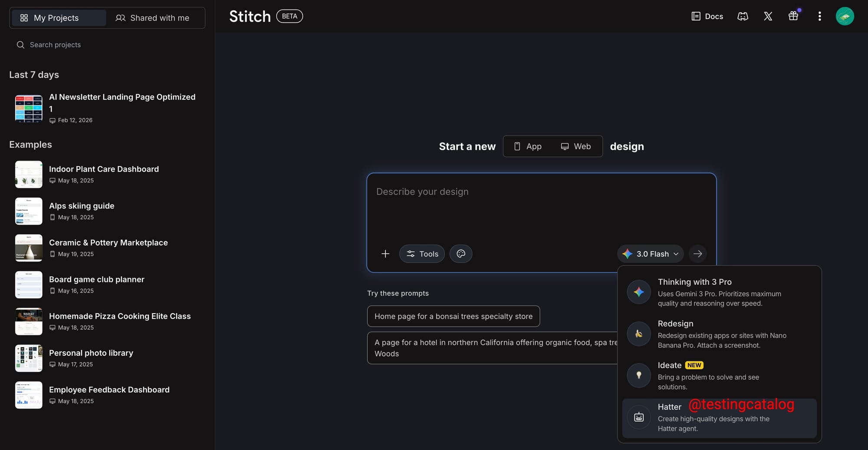Open the Discord icon in top bar
The height and width of the screenshot is (450, 868).
pyautogui.click(x=743, y=16)
